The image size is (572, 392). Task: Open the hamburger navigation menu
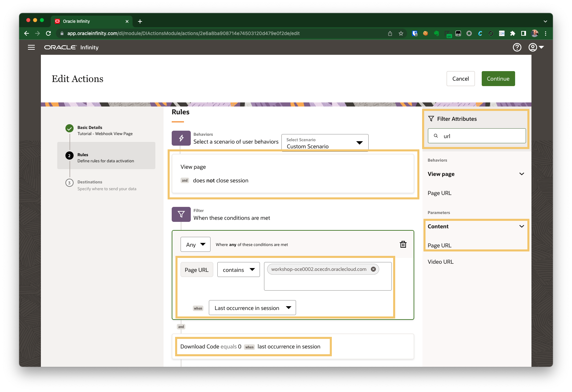[31, 47]
